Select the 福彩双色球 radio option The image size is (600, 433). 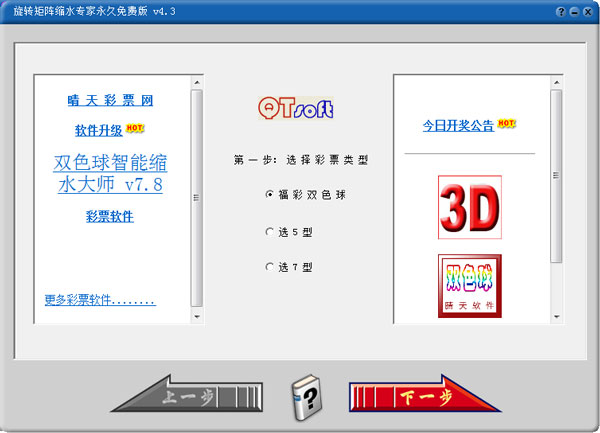269,195
